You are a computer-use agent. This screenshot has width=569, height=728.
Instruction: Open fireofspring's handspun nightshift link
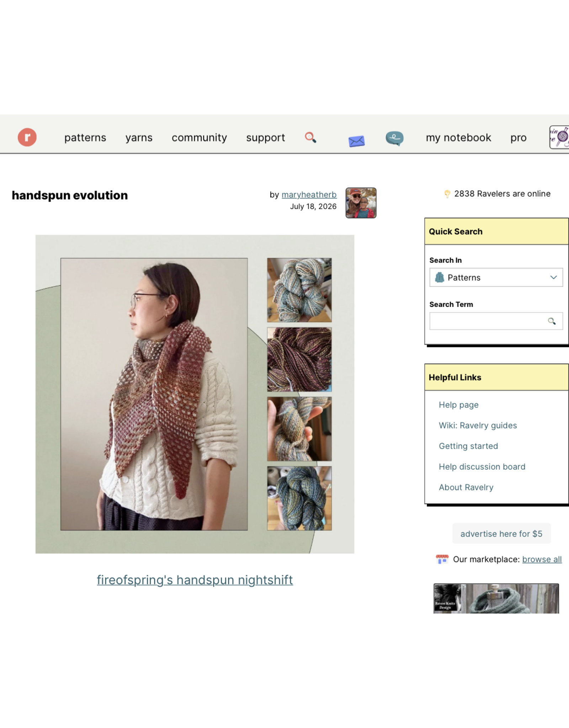pos(195,580)
